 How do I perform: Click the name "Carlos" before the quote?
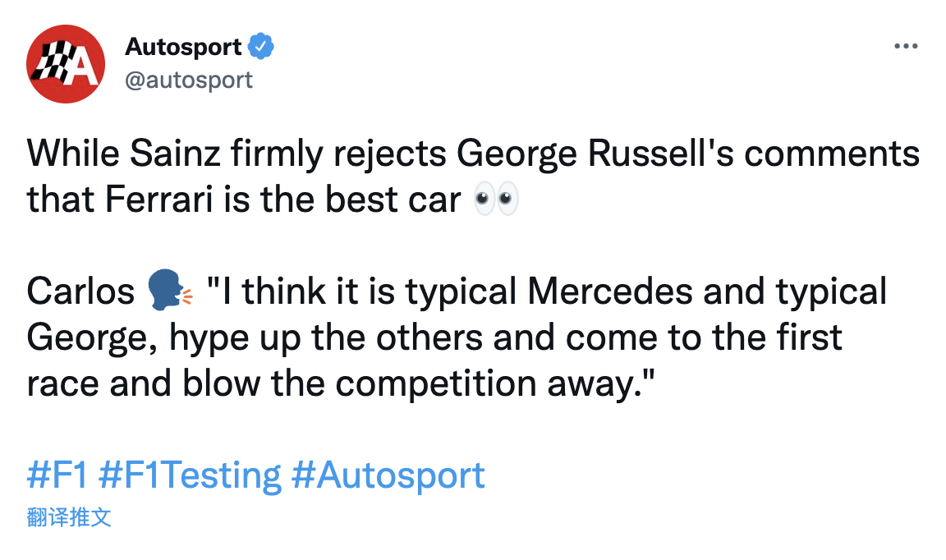pos(80,291)
